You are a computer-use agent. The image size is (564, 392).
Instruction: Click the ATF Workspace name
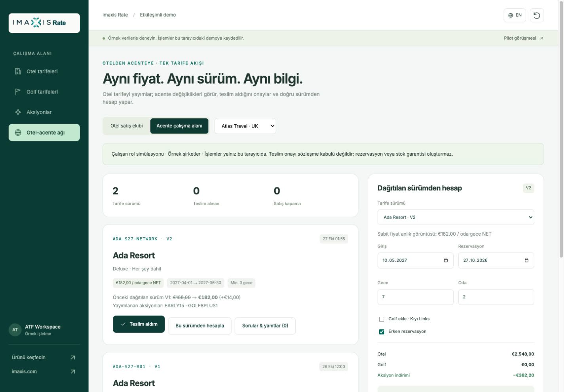(43, 327)
